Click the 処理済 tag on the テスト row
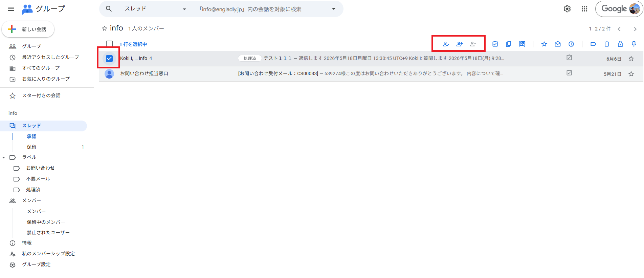The height and width of the screenshot is (278, 644). pos(250,58)
